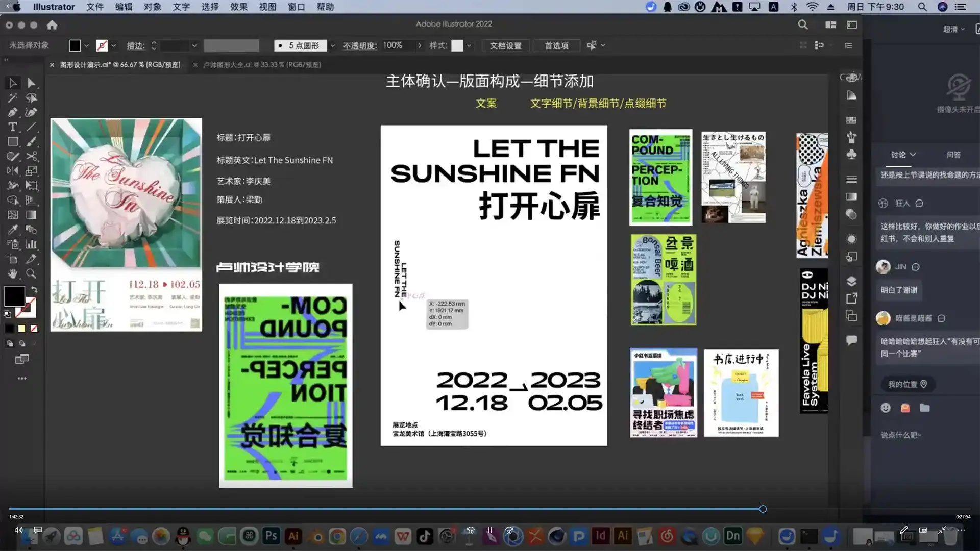The height and width of the screenshot is (551, 980).
Task: Mute the video audio
Action: tap(18, 530)
